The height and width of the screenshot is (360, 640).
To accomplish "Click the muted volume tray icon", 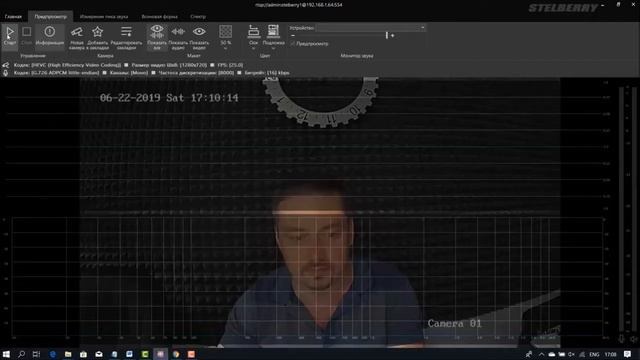I will coord(571,354).
